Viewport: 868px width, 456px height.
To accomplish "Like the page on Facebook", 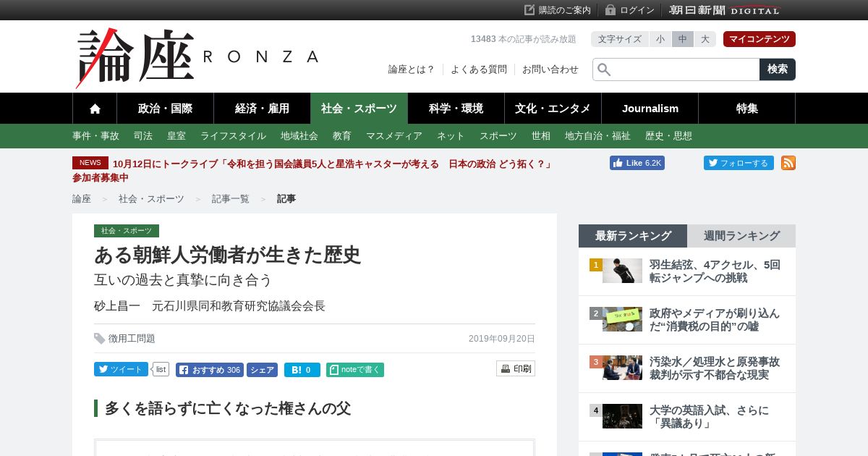I will (637, 163).
